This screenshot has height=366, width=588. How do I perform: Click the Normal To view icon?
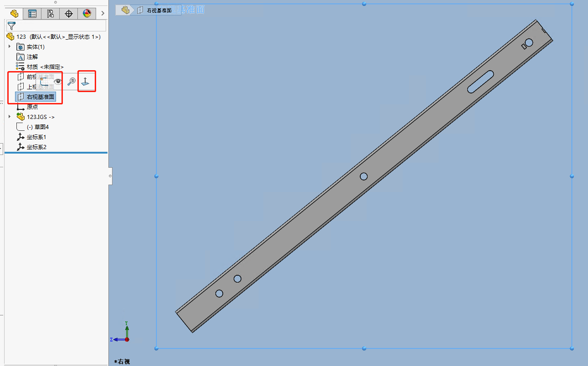click(86, 82)
